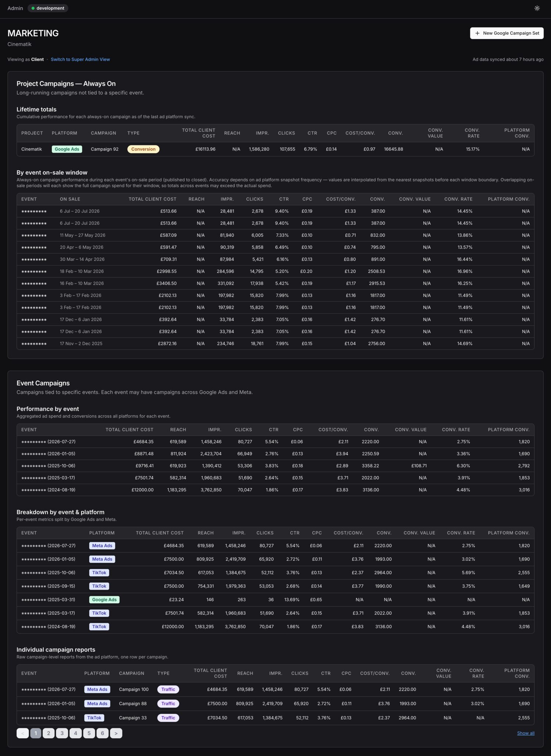Select current pagination page 1
The height and width of the screenshot is (756, 551).
(36, 733)
